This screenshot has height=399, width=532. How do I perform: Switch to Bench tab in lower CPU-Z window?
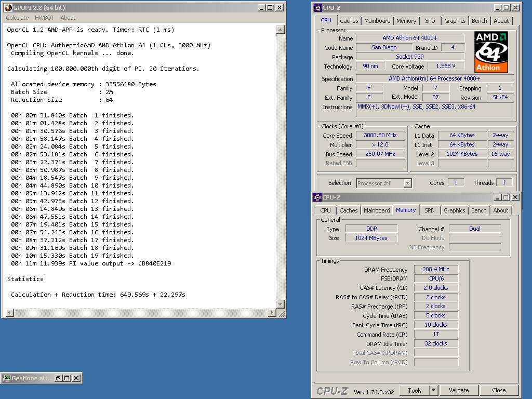pyautogui.click(x=478, y=210)
